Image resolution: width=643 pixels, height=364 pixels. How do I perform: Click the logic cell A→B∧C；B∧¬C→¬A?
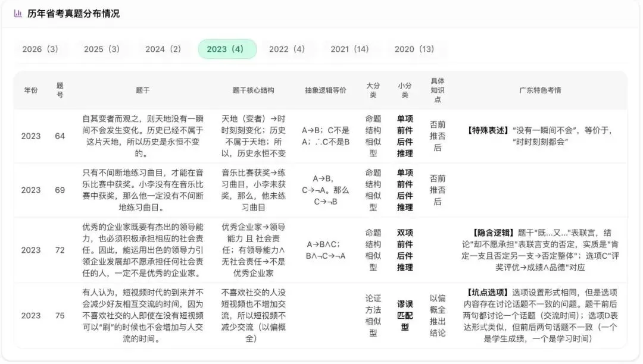coord(326,250)
